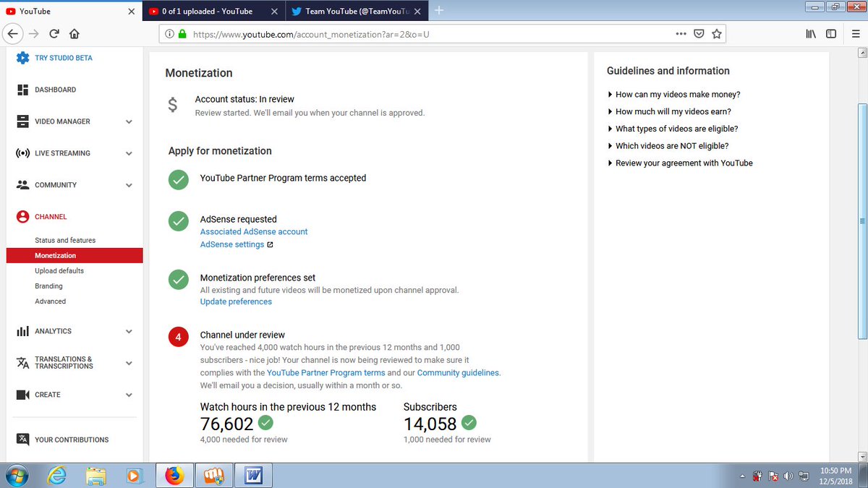Image resolution: width=868 pixels, height=488 pixels.
Task: Click the page vertical scrollbar thumb
Action: click(861, 221)
